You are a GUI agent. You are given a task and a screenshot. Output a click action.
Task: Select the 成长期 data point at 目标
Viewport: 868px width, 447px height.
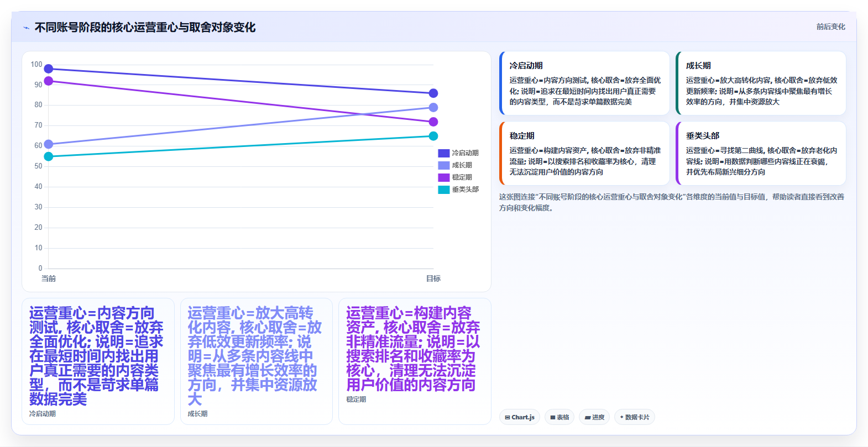click(433, 107)
